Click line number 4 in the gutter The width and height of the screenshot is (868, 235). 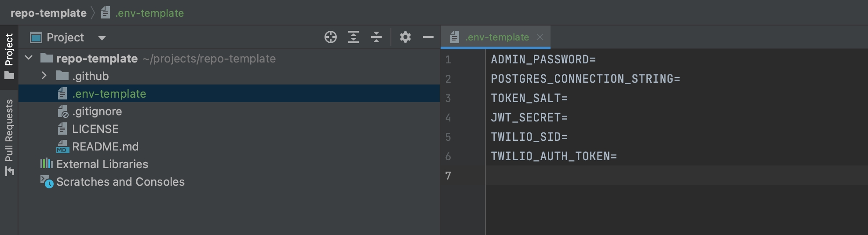[x=448, y=117]
